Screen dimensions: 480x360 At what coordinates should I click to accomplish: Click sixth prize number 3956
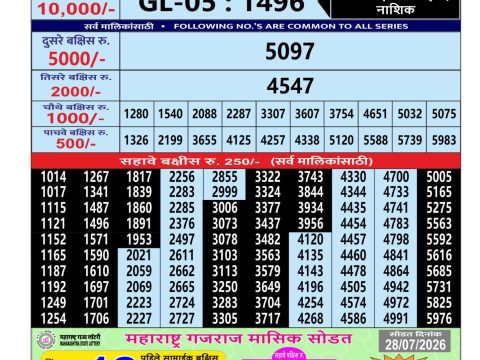pyautogui.click(x=310, y=224)
